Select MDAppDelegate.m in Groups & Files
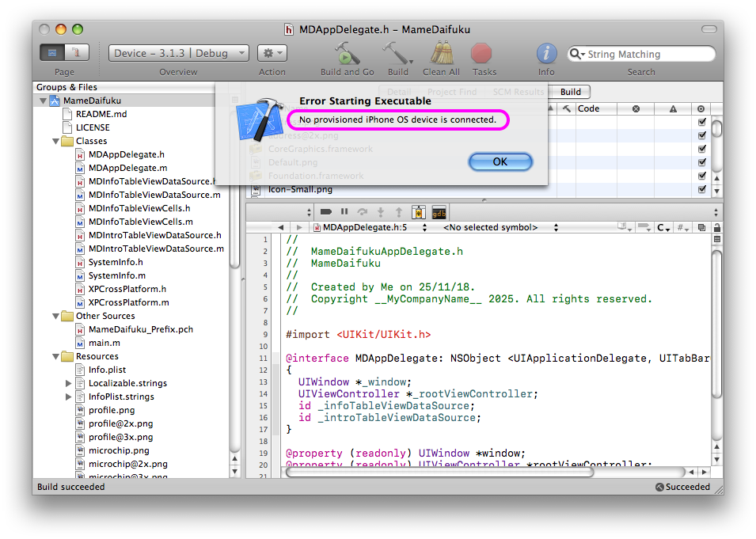The width and height of the screenshot is (756, 539). click(127, 168)
